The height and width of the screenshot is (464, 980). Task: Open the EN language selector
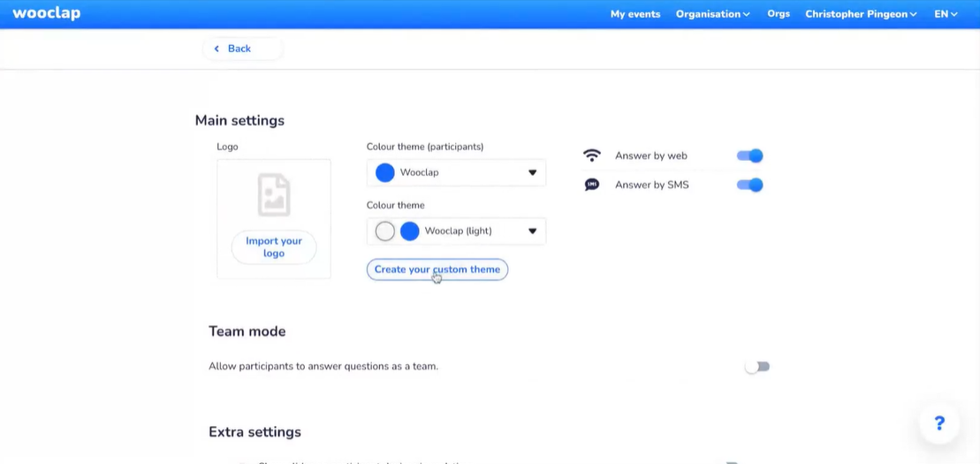[946, 14]
